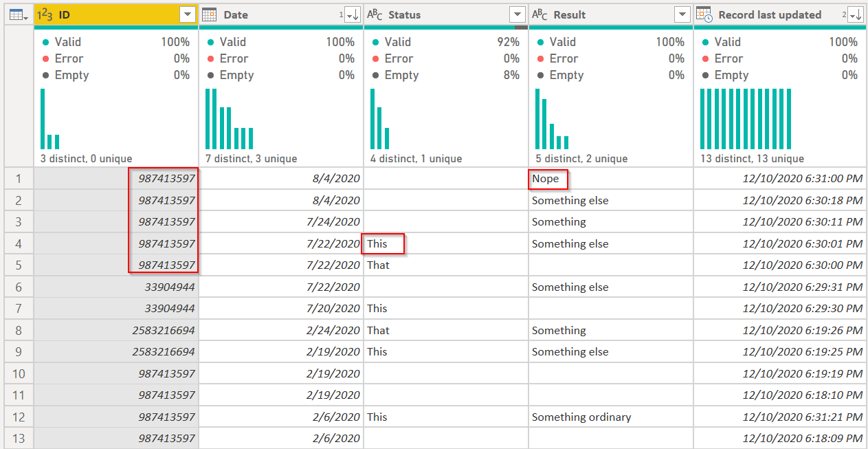This screenshot has height=449, width=868.
Task: Click '4 distinct, 1 unique' under Status
Action: [416, 159]
